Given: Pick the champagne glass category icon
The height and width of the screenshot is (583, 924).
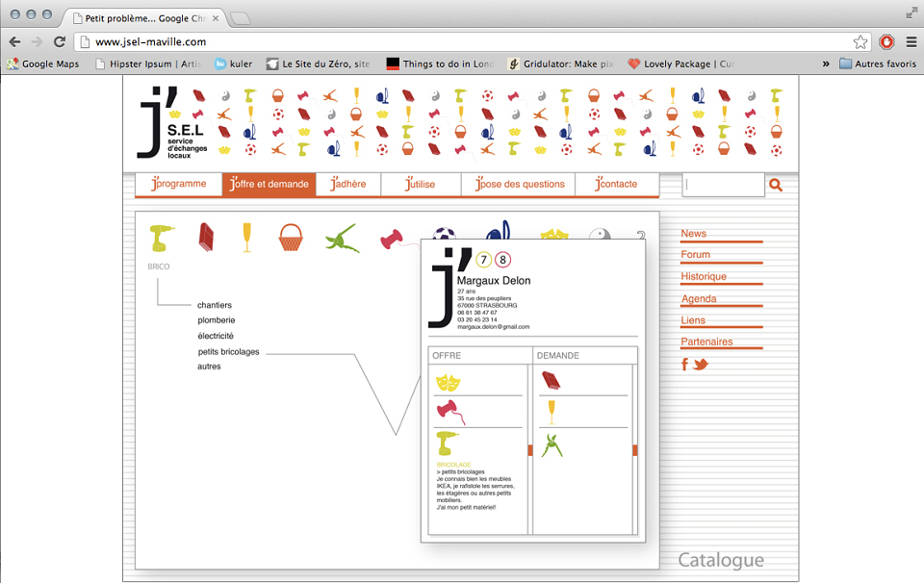Looking at the screenshot, I should (247, 238).
